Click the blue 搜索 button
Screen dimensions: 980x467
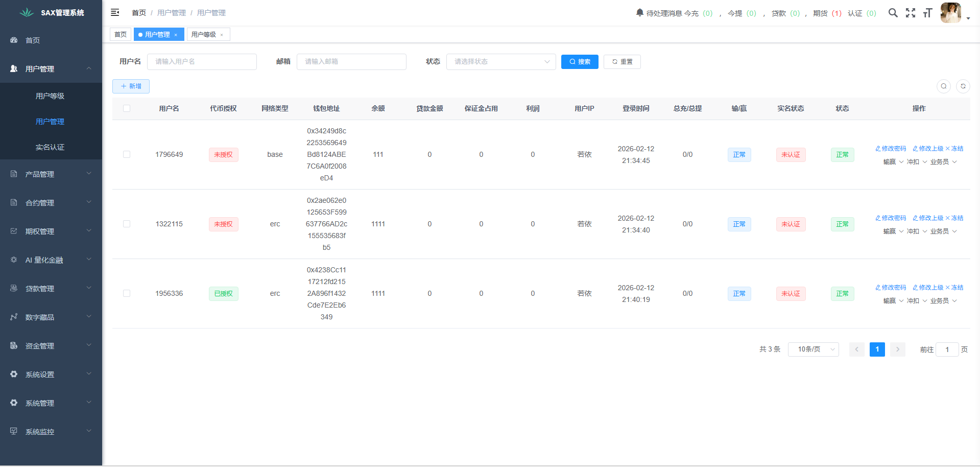(x=579, y=62)
